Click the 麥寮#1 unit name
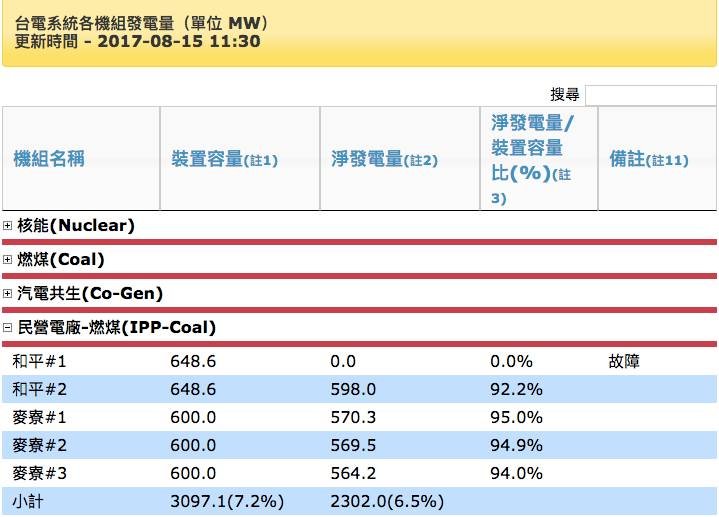The image size is (719, 517). click(39, 417)
